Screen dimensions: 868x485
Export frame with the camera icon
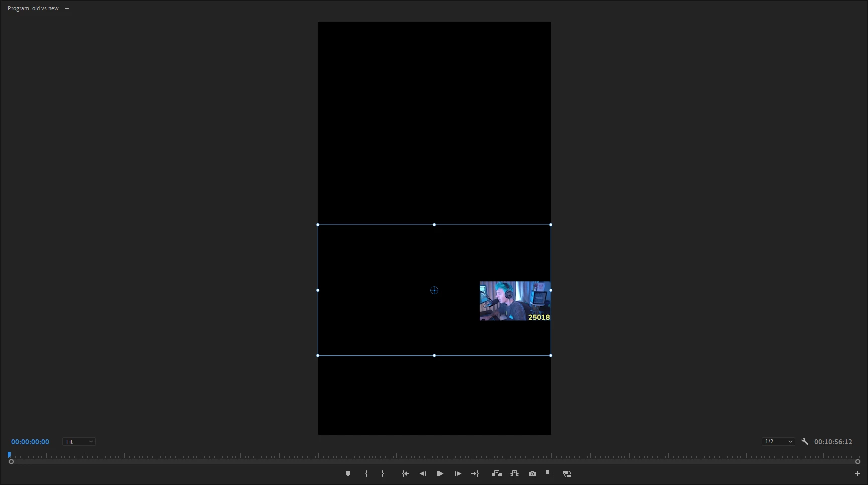click(532, 474)
